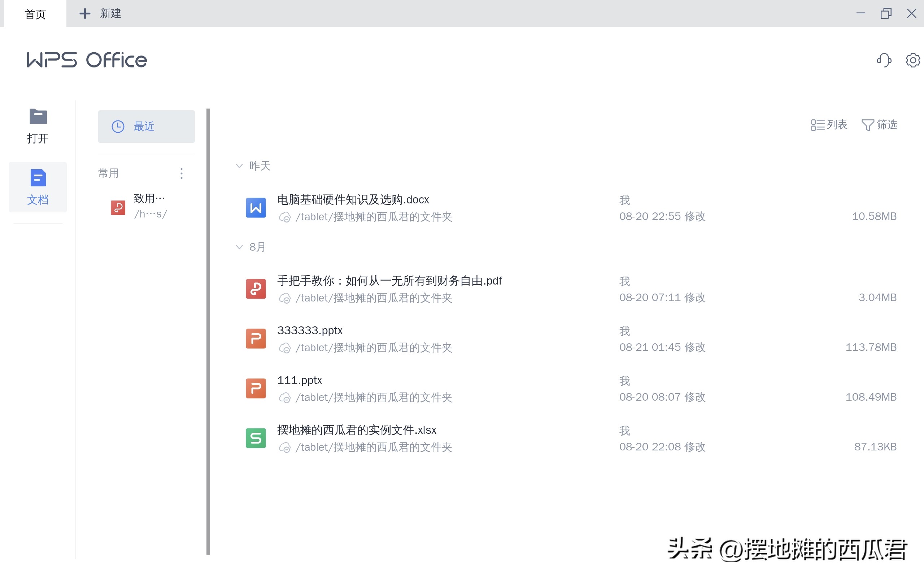
Task: Switch view with the 列表 button
Action: [829, 125]
